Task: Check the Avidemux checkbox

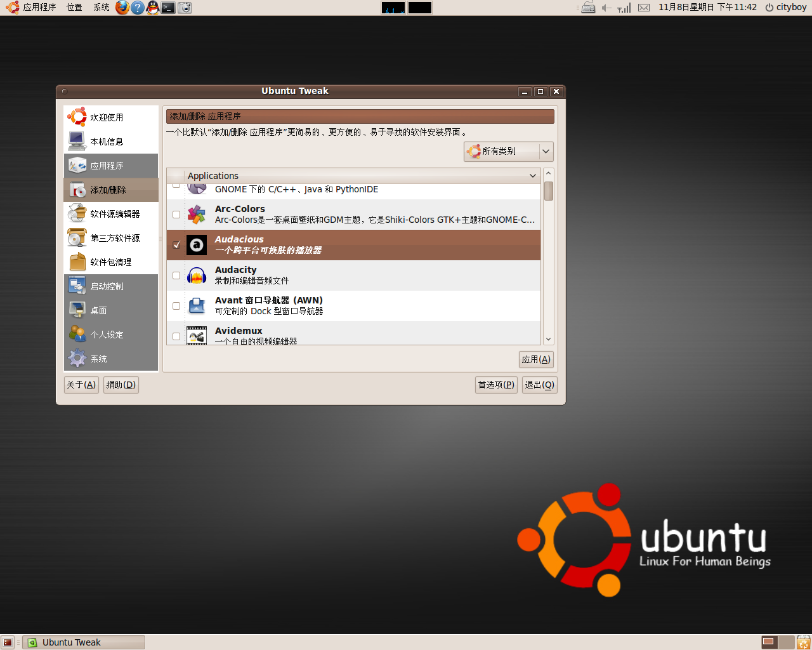Action: coord(176,336)
